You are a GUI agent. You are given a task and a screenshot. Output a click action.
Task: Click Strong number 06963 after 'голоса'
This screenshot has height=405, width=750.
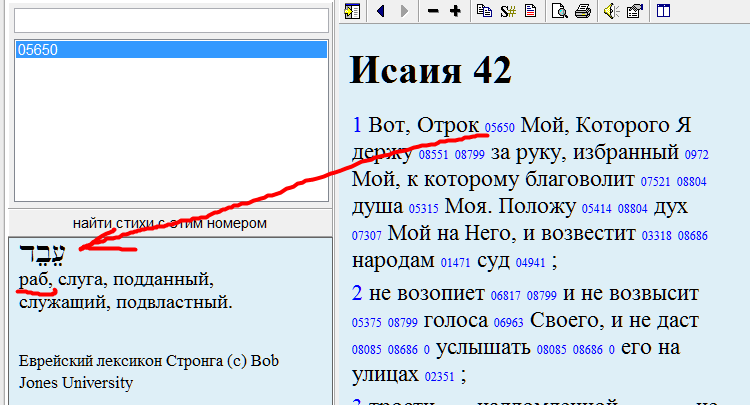coord(508,323)
